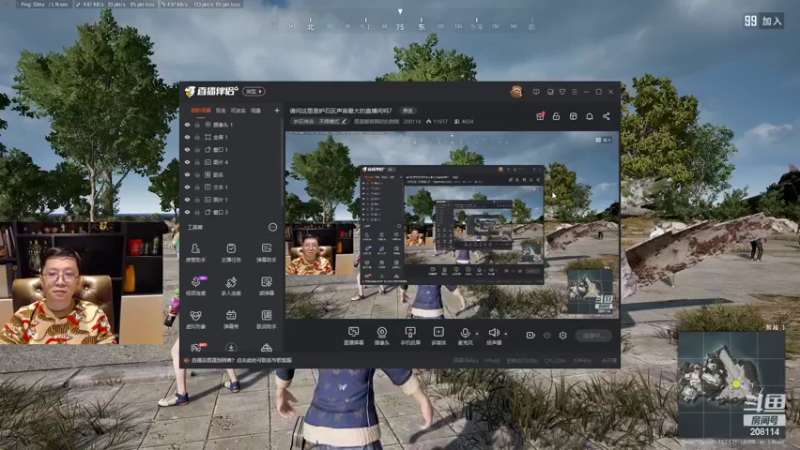Open the 读弹幕 tool
Image resolution: width=800 pixels, height=450 pixels.
[266, 286]
